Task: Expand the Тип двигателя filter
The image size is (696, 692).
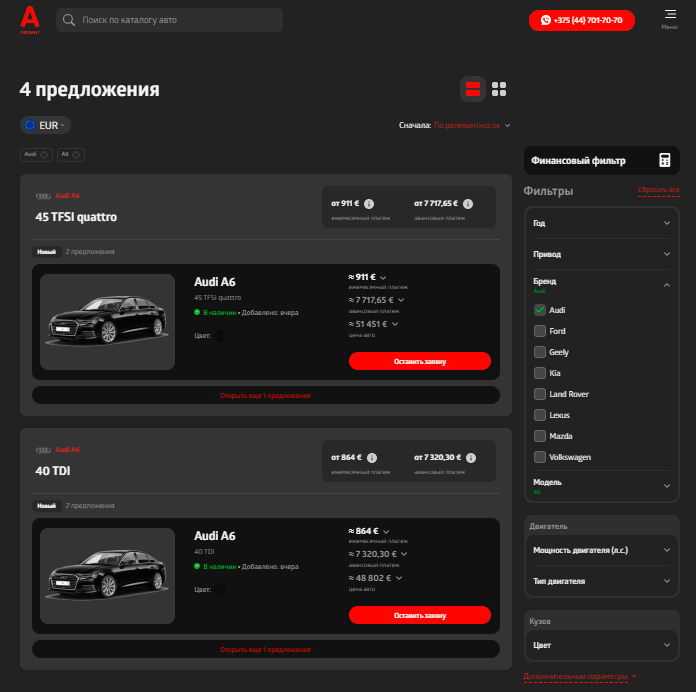Action: click(601, 581)
